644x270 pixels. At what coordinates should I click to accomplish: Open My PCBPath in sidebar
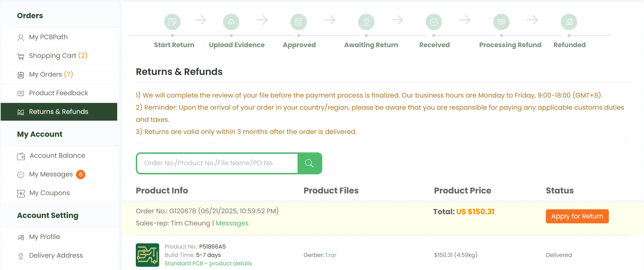point(48,37)
